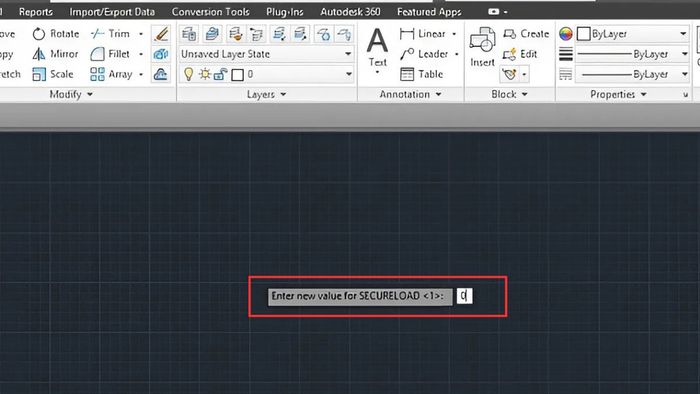Click the second icon in Layers panel row
The width and height of the screenshot is (700, 394).
tap(212, 34)
